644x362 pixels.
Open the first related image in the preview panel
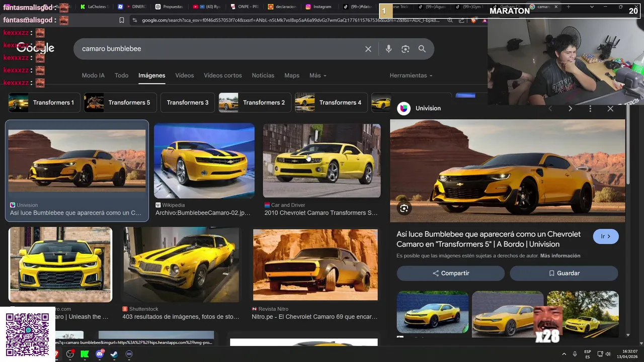coord(432,312)
